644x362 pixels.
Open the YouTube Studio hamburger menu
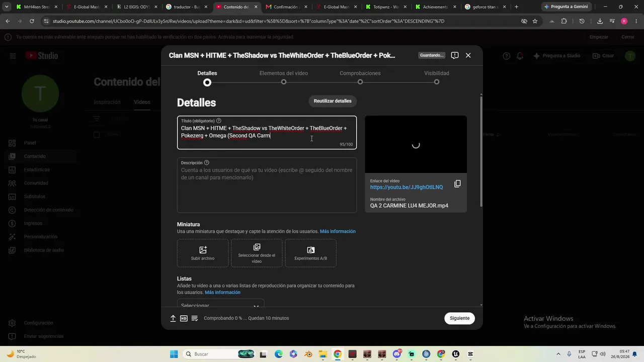click(x=13, y=56)
